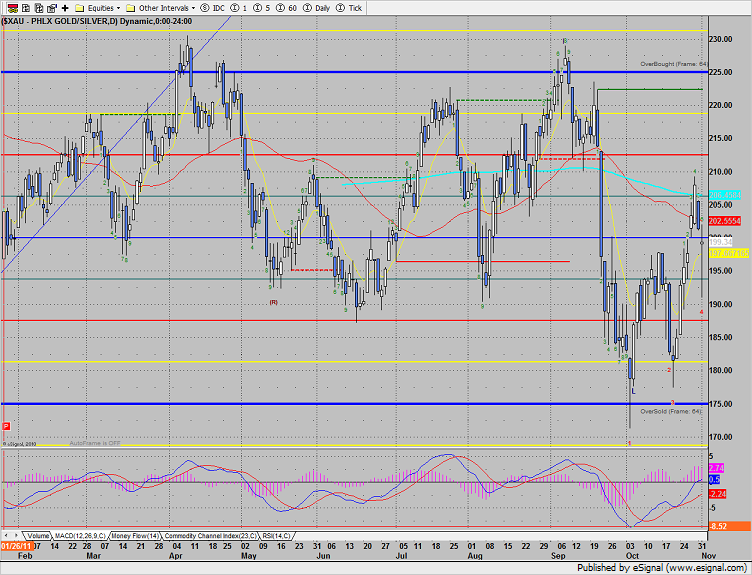Click the 230.00 price axis label

(x=721, y=39)
